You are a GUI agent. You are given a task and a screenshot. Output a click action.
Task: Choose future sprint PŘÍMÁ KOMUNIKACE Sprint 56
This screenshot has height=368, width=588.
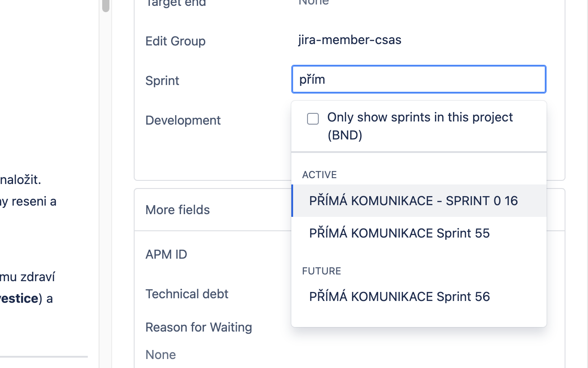coord(400,296)
